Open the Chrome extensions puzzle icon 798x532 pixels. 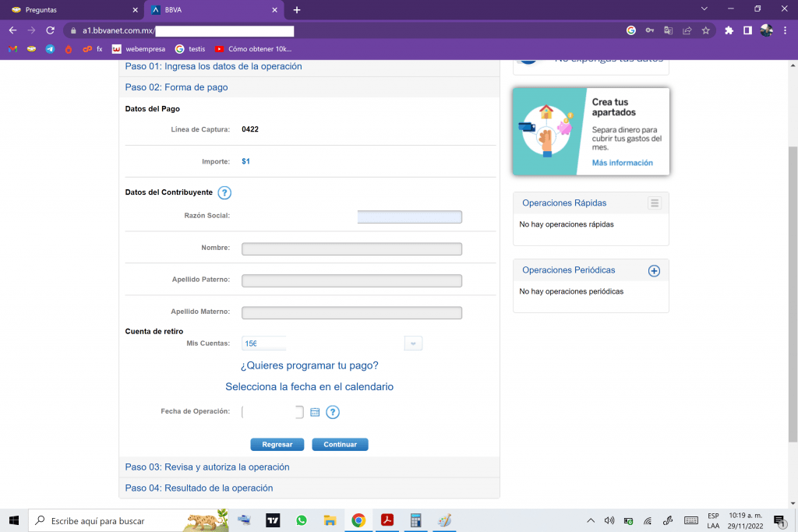[729, 30]
